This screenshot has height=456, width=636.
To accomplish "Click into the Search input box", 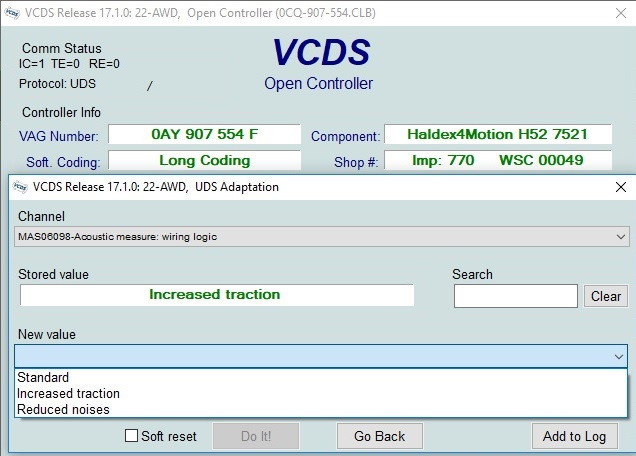I will click(516, 296).
